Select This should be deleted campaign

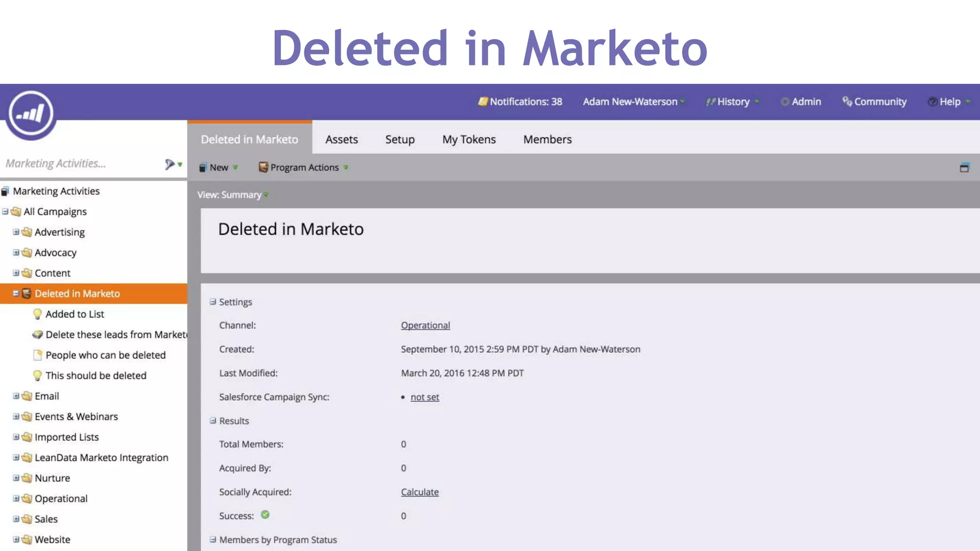point(96,376)
